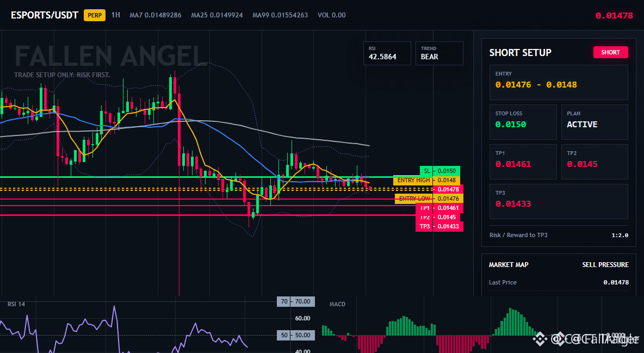The height and width of the screenshot is (353, 644).
Task: Click the 1:2.0 risk reward value
Action: 620,236
